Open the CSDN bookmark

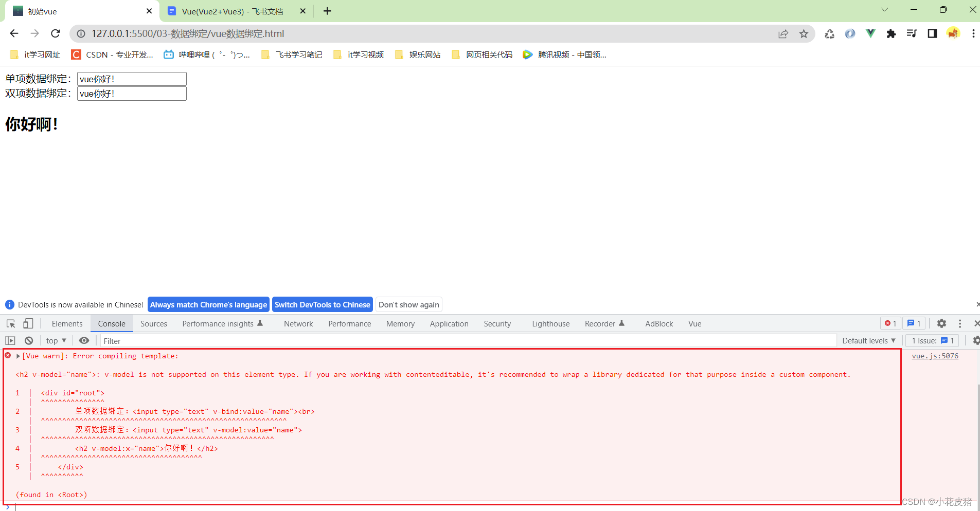click(x=112, y=54)
